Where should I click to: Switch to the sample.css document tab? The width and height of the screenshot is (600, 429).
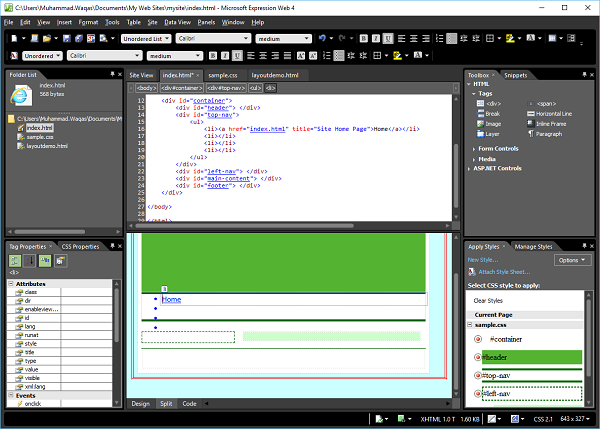pyautogui.click(x=222, y=75)
